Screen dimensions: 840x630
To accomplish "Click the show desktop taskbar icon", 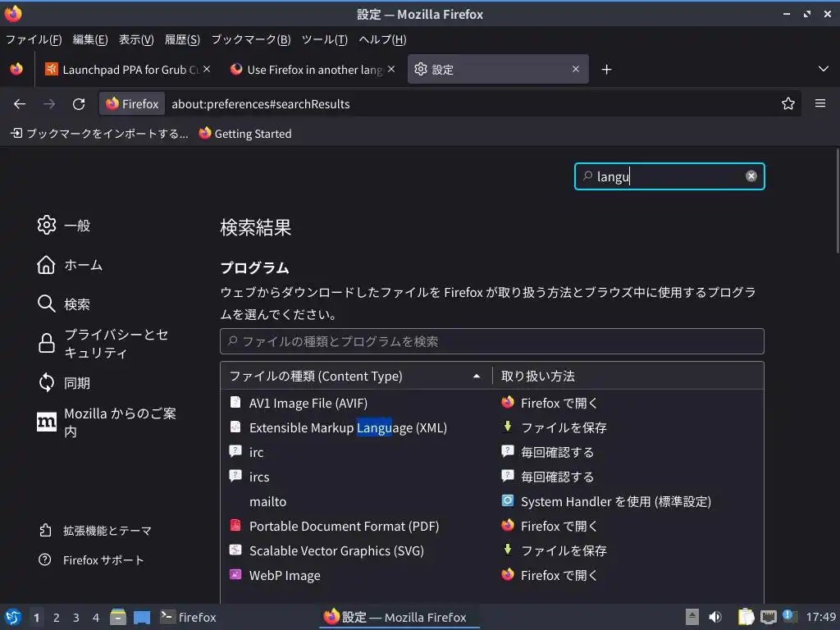I will click(142, 617).
